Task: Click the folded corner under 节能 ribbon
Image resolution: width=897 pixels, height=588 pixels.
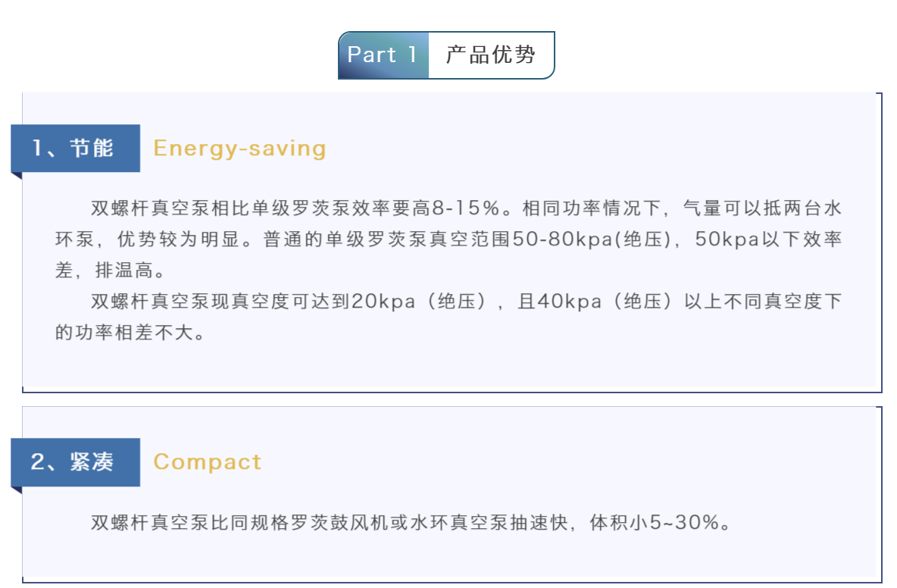Action: coord(17,176)
